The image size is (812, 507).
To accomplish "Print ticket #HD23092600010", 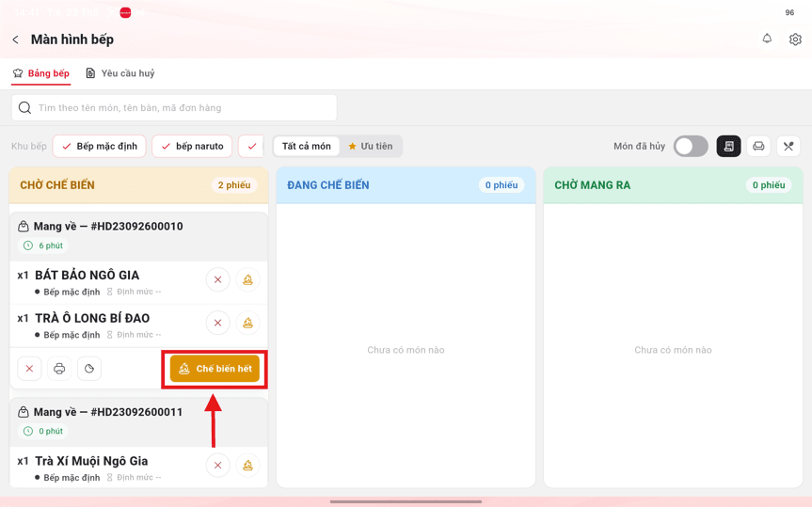I will (59, 368).
